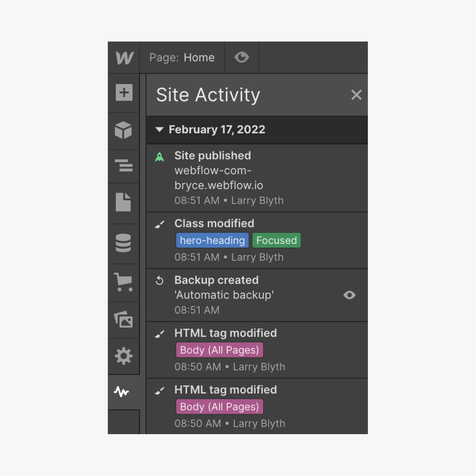Click the Site Activity panel title
Screen dimensions: 476x476
[x=208, y=95]
